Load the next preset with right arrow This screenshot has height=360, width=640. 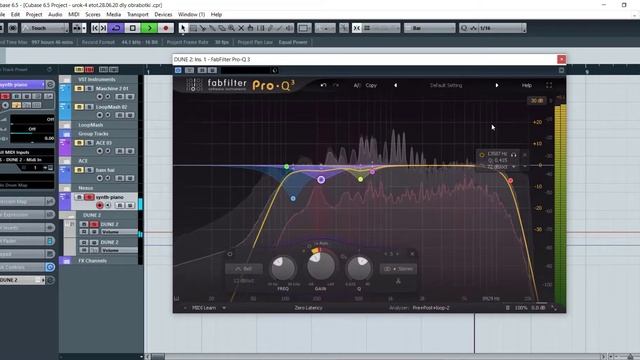click(x=497, y=85)
